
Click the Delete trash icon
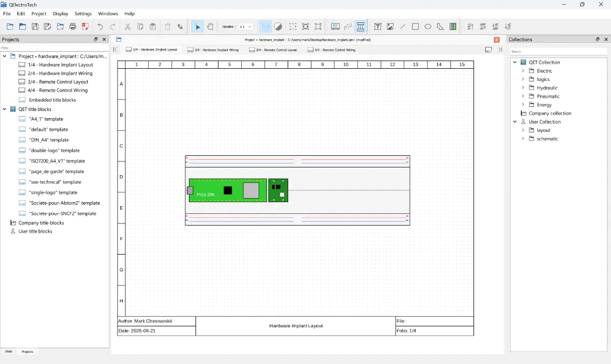click(168, 26)
